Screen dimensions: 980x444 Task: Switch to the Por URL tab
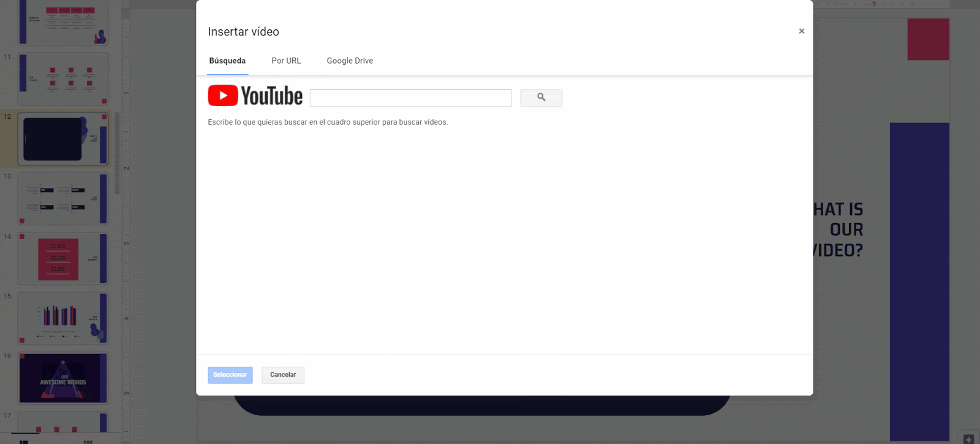coord(286,61)
